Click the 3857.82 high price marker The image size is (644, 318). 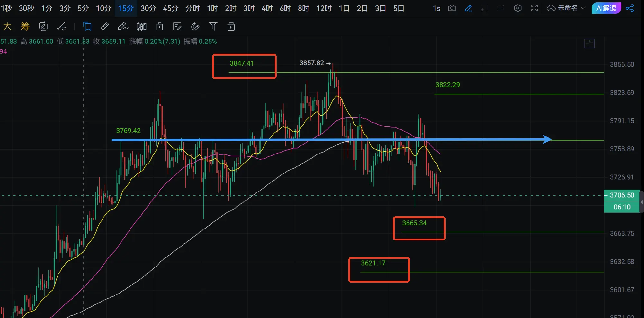pyautogui.click(x=315, y=63)
